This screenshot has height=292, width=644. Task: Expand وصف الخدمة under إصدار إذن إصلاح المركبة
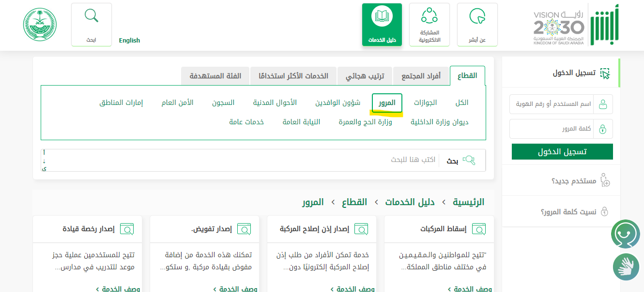click(353, 289)
